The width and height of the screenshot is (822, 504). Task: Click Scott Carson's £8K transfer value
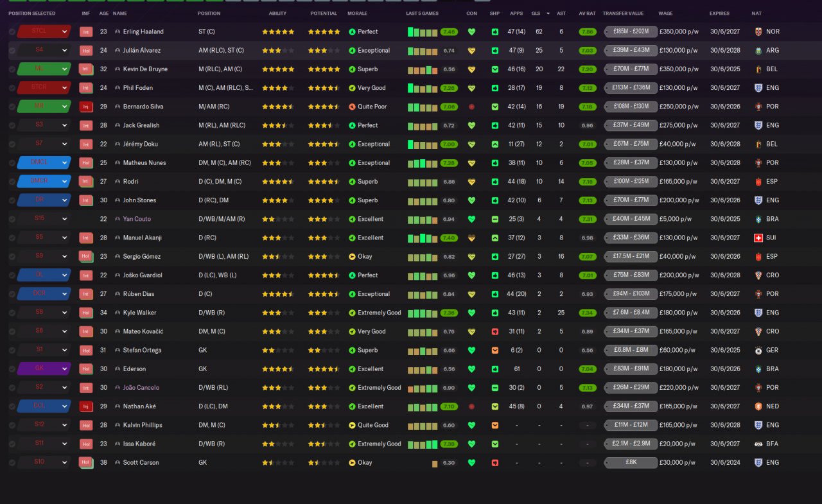click(x=631, y=462)
